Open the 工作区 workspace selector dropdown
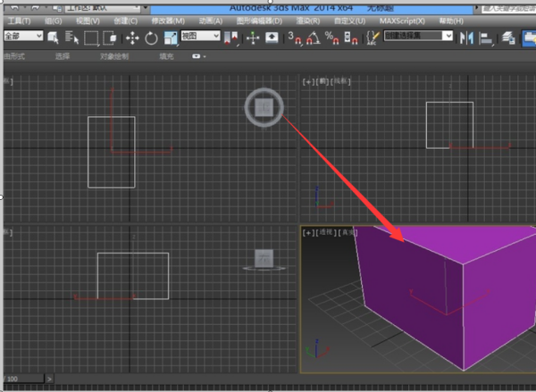The image size is (536, 392). [103, 7]
